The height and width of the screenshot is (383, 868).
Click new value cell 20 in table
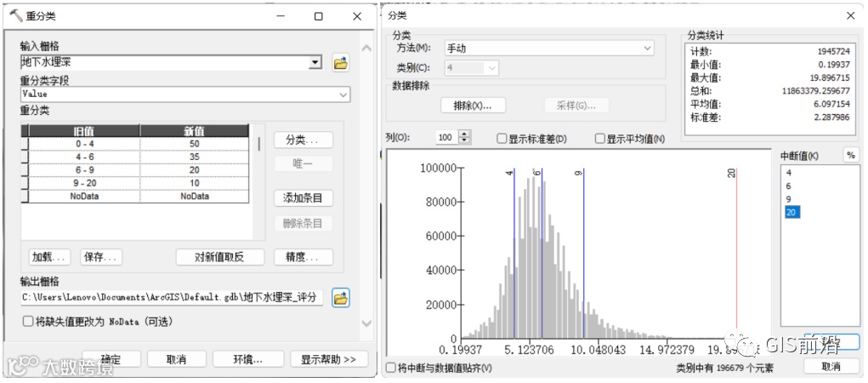pyautogui.click(x=195, y=170)
